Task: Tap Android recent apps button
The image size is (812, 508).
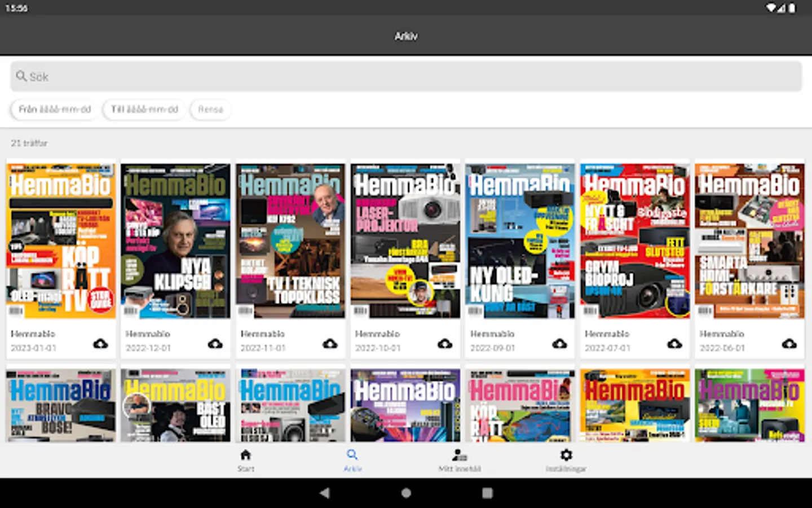Action: [488, 493]
